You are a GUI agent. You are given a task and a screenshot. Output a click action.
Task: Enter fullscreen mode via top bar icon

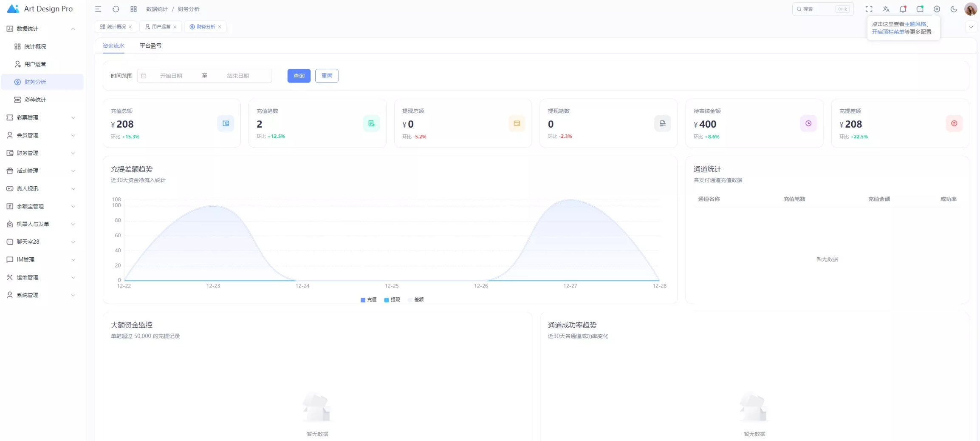coord(869,9)
